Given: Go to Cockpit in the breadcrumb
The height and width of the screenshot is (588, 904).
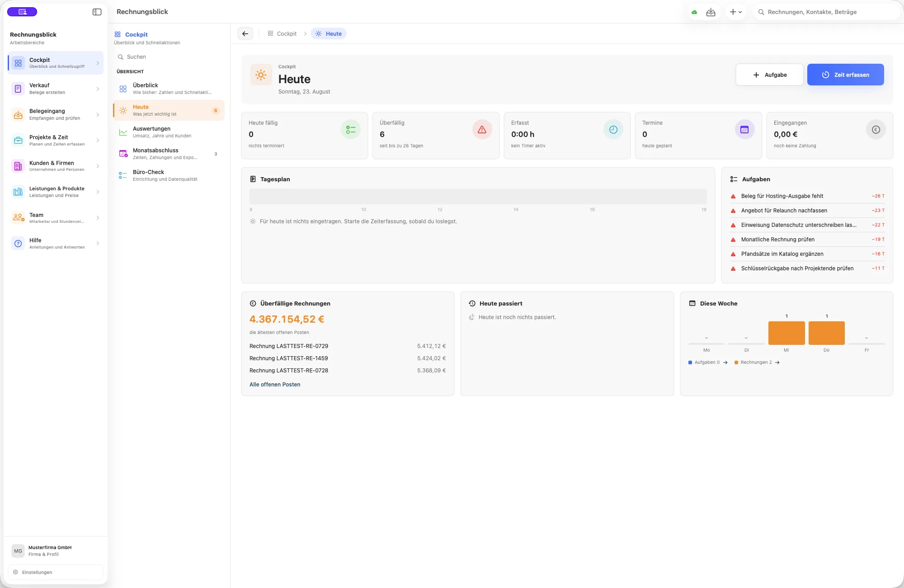Looking at the screenshot, I should [282, 33].
